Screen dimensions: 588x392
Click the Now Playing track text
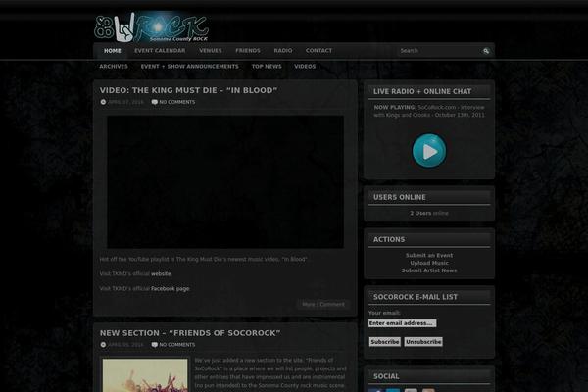[429, 111]
